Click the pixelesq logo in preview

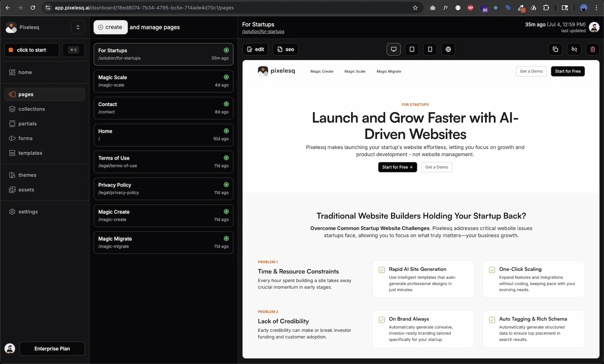click(x=276, y=71)
